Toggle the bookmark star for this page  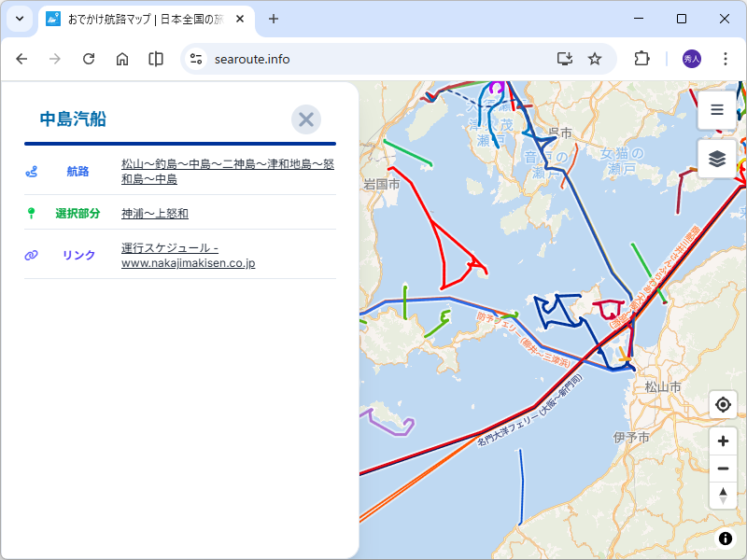point(595,58)
